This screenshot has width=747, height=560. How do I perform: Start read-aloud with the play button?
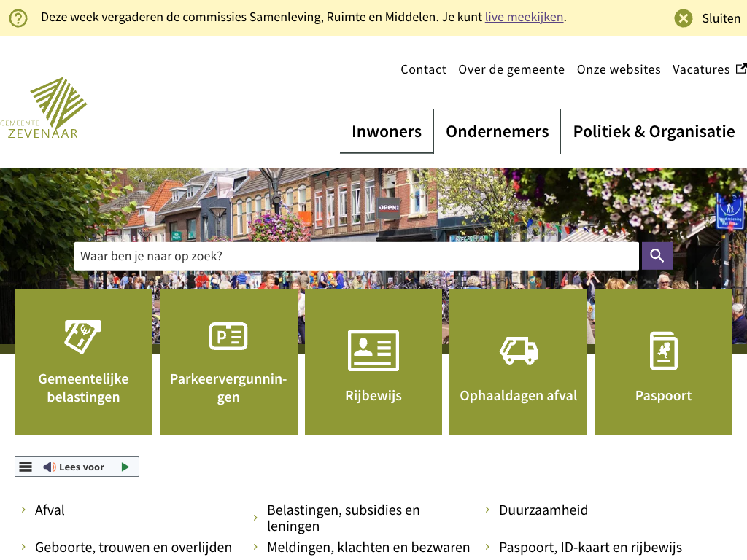click(125, 467)
